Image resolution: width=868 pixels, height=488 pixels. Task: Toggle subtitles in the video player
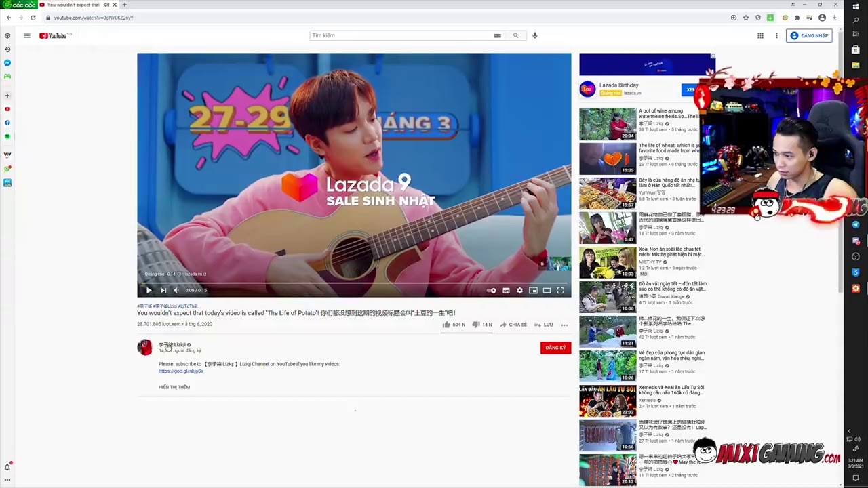[x=506, y=290]
